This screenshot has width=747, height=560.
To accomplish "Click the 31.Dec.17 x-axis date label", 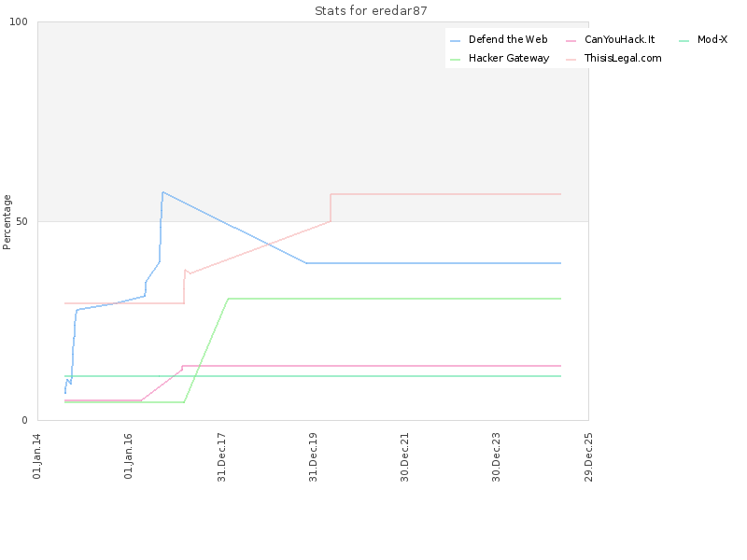I will click(221, 457).
